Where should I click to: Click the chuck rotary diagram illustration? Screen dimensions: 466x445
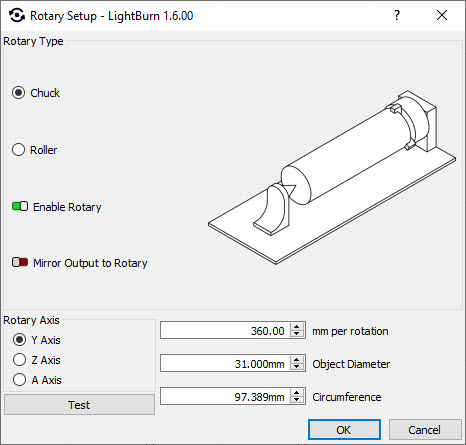[x=332, y=177]
